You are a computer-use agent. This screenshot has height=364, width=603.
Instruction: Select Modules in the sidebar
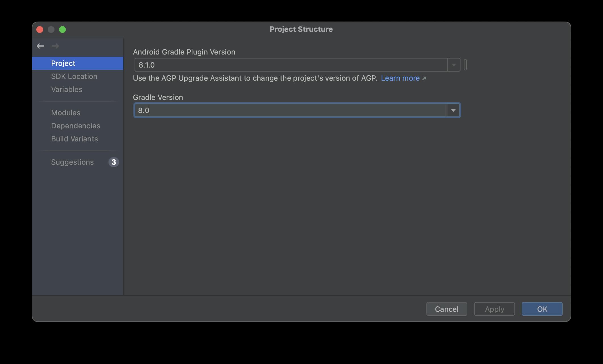tap(66, 113)
